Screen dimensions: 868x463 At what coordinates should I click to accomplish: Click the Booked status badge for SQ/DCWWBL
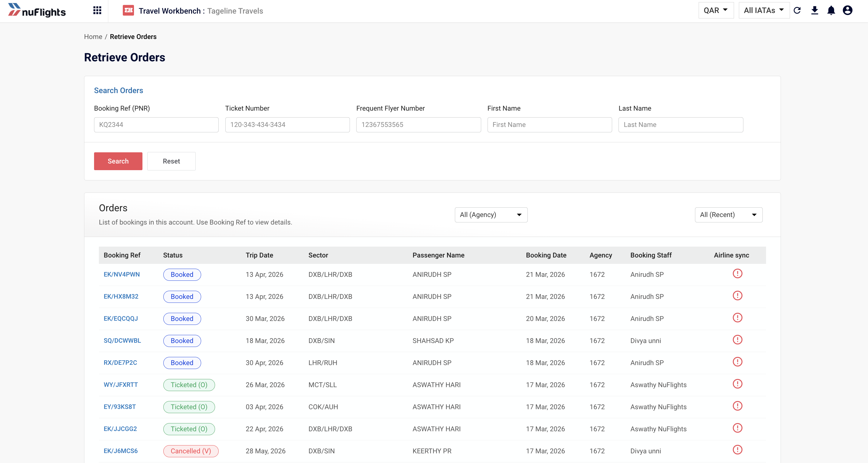(x=182, y=341)
